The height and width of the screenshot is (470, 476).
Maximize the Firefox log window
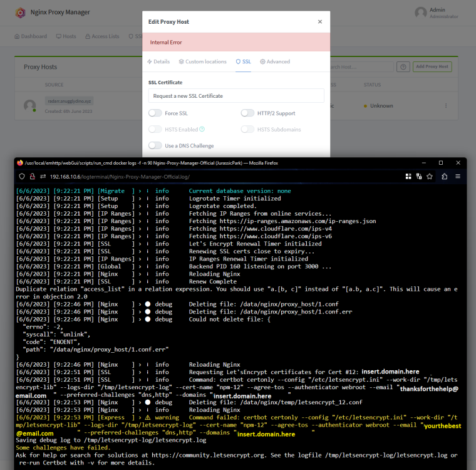[441, 163]
